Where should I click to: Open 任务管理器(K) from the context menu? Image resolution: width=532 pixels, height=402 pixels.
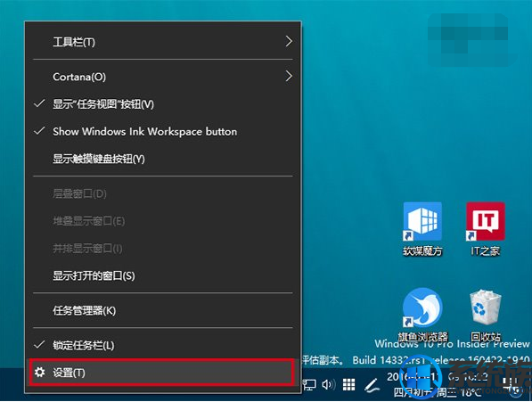coord(163,310)
